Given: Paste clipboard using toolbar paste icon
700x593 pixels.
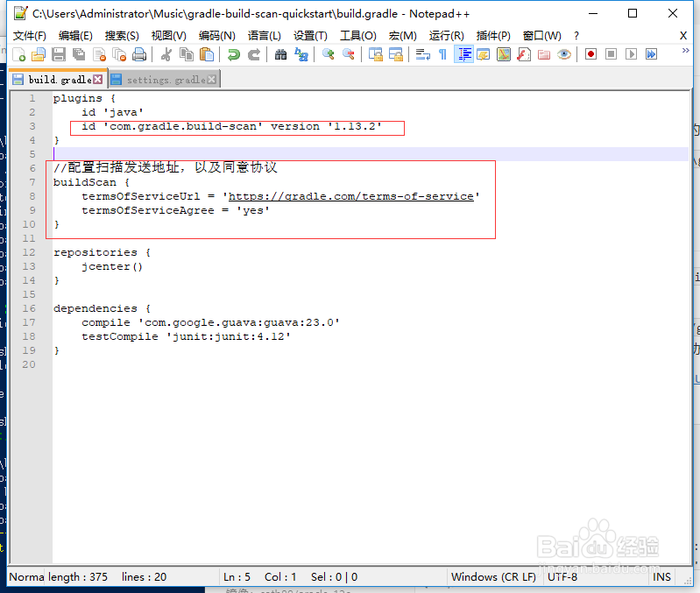Looking at the screenshot, I should point(206,54).
